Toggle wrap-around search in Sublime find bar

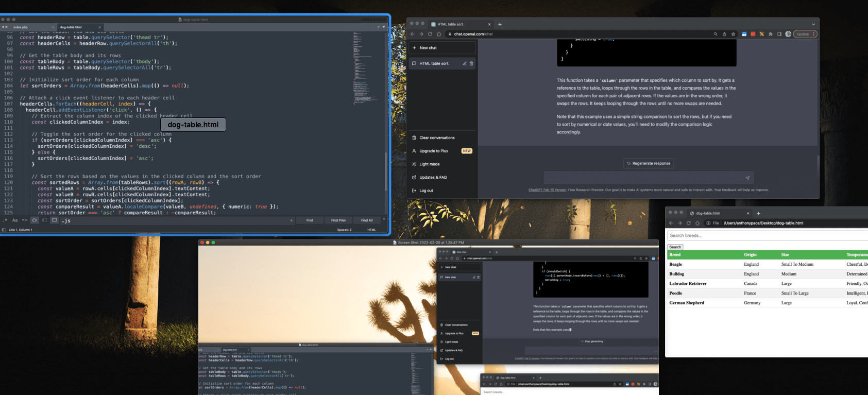pos(35,220)
